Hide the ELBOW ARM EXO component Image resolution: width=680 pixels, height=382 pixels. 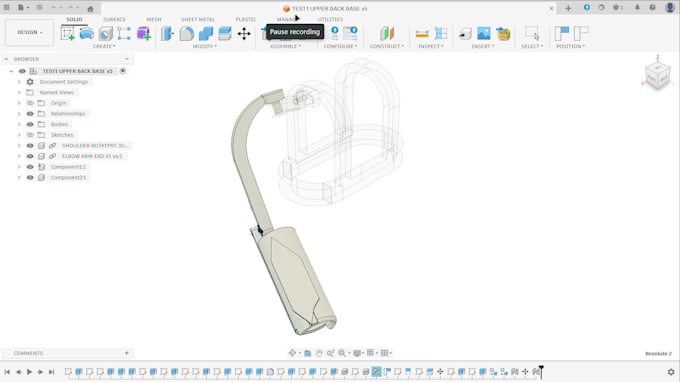(x=30, y=156)
